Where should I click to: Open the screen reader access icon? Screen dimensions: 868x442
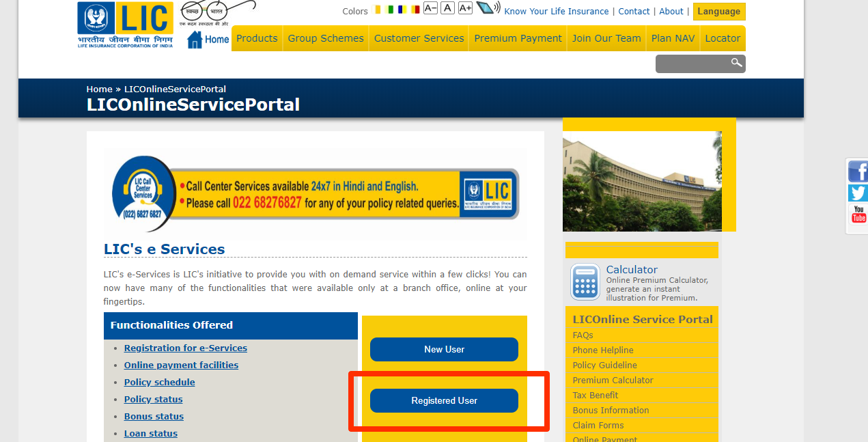[x=488, y=8]
